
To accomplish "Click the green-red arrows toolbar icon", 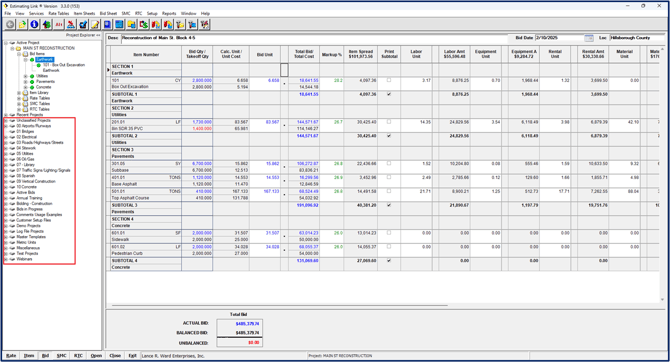I will (47, 24).
